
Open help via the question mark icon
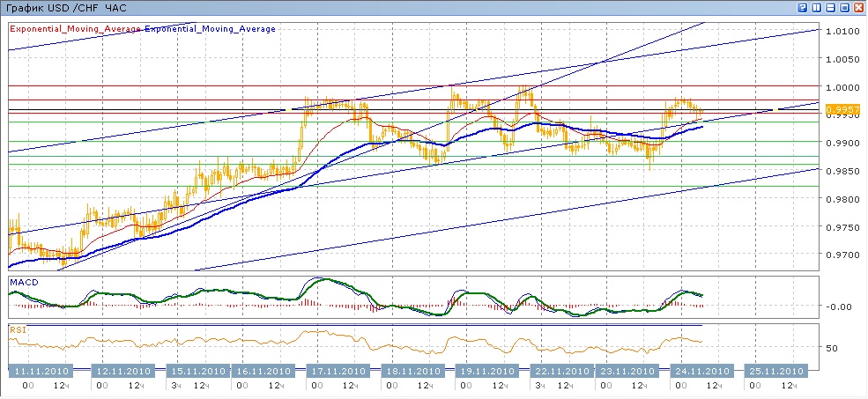803,7
